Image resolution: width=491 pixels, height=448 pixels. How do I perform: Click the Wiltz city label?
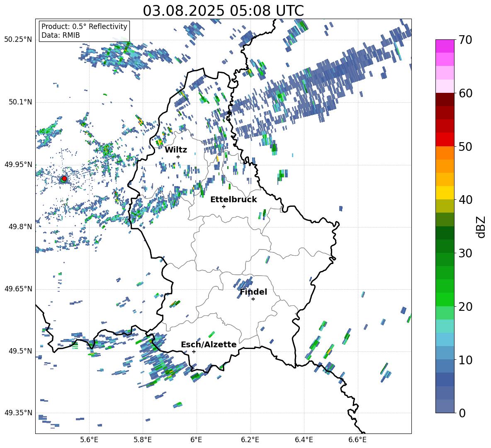point(176,150)
